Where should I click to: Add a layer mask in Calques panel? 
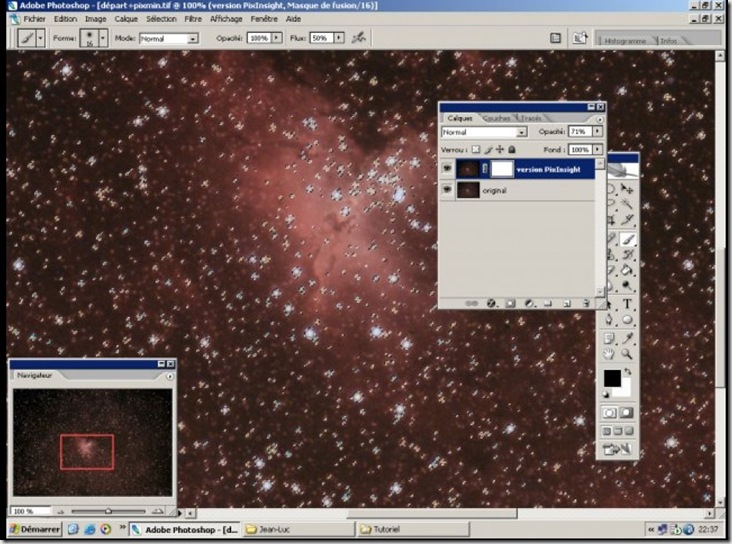(511, 304)
